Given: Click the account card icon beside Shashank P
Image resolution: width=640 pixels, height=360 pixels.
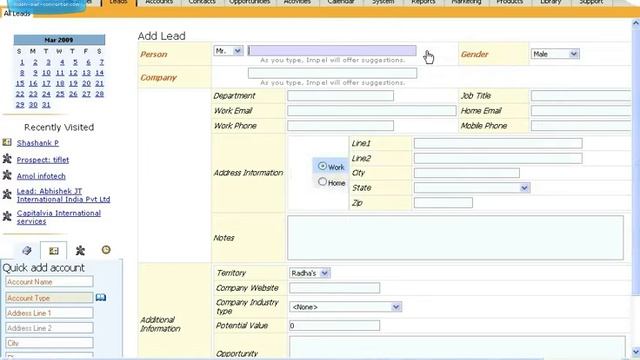Looking at the screenshot, I should click(x=7, y=142).
